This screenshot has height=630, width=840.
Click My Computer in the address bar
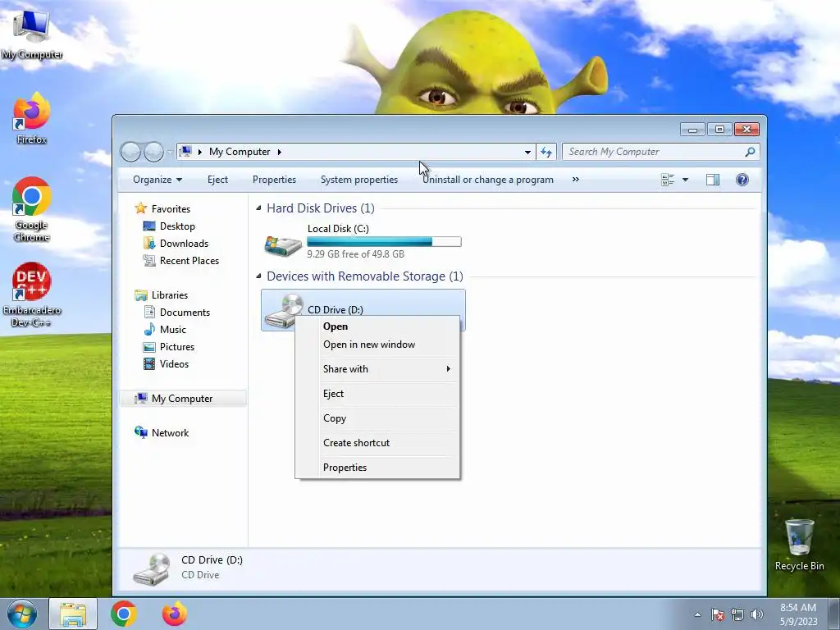[x=240, y=152]
